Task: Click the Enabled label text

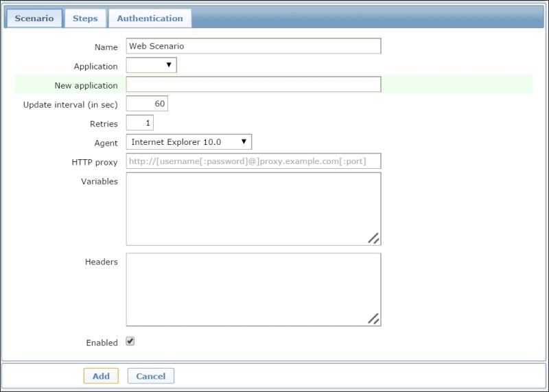Action: pyautogui.click(x=102, y=343)
